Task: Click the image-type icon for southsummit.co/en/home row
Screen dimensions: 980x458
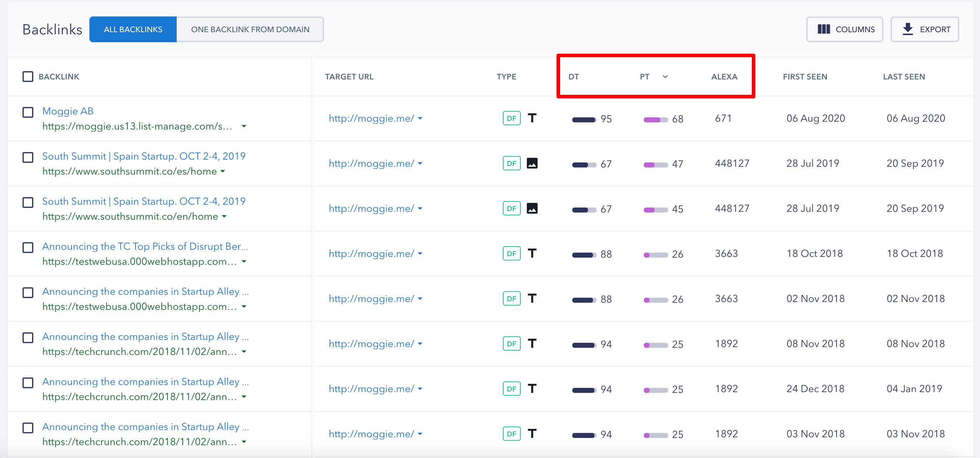Action: tap(532, 208)
